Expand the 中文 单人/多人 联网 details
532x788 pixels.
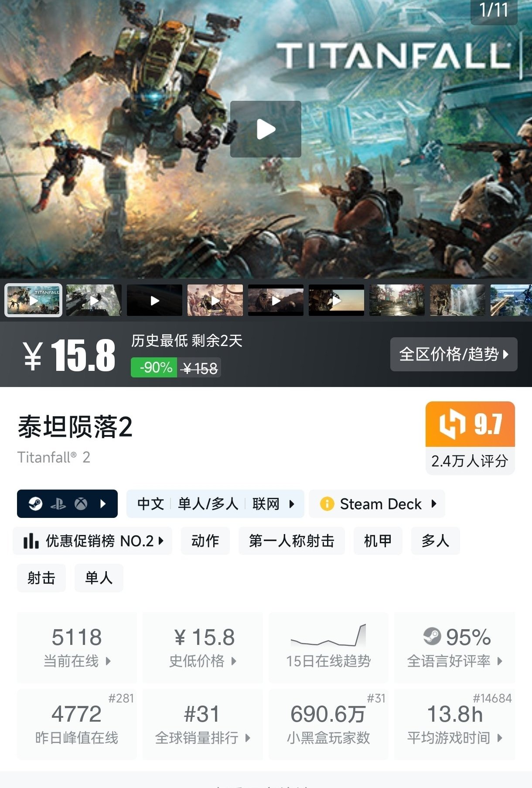(215, 504)
